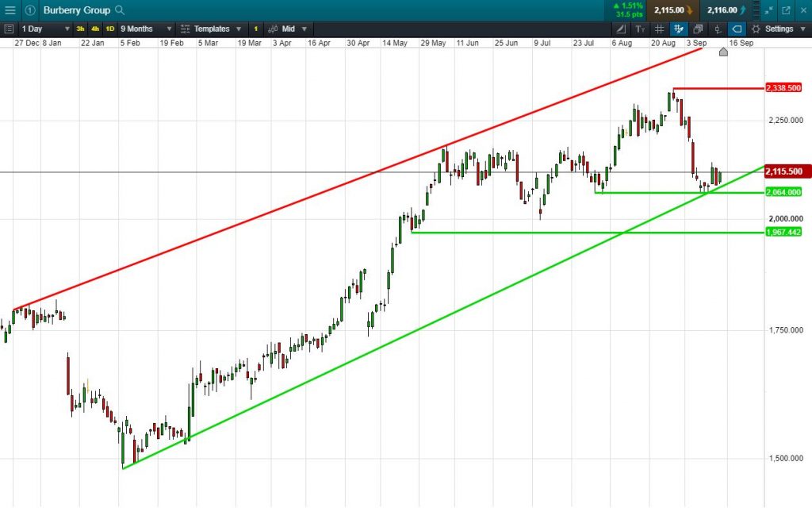Open the pop-out window icon

pos(786,10)
